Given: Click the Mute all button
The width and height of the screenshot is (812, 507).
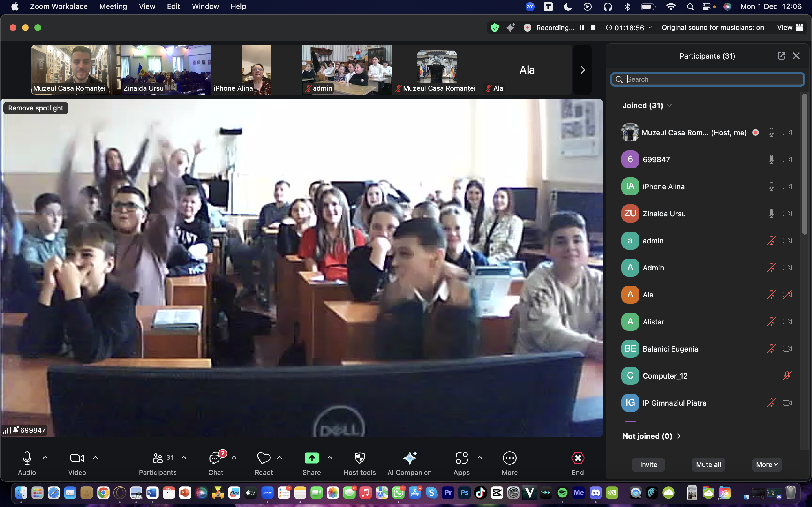Looking at the screenshot, I should coord(708,464).
